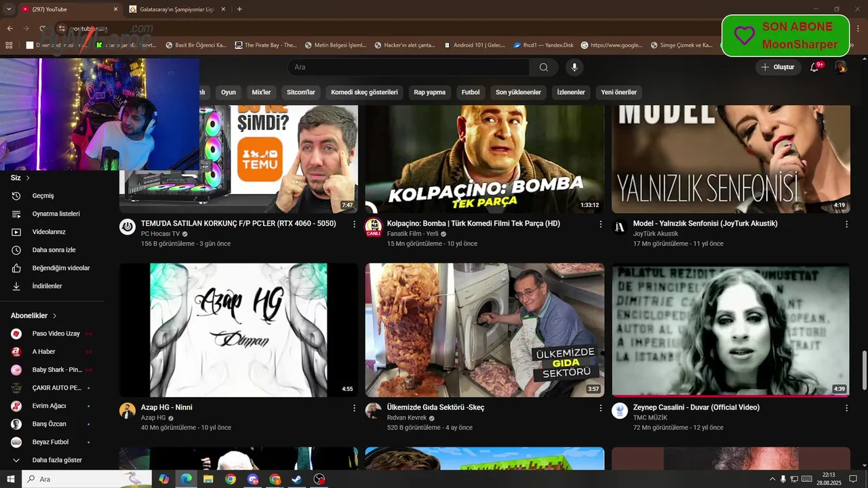868x488 pixels.
Task: Click the Fanatik Film channel avatar
Action: click(374, 227)
